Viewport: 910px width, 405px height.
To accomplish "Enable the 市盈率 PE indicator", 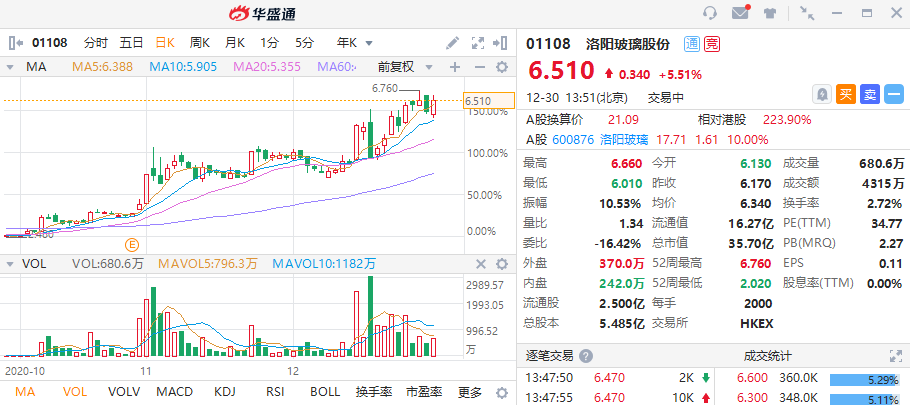I will pos(424,392).
